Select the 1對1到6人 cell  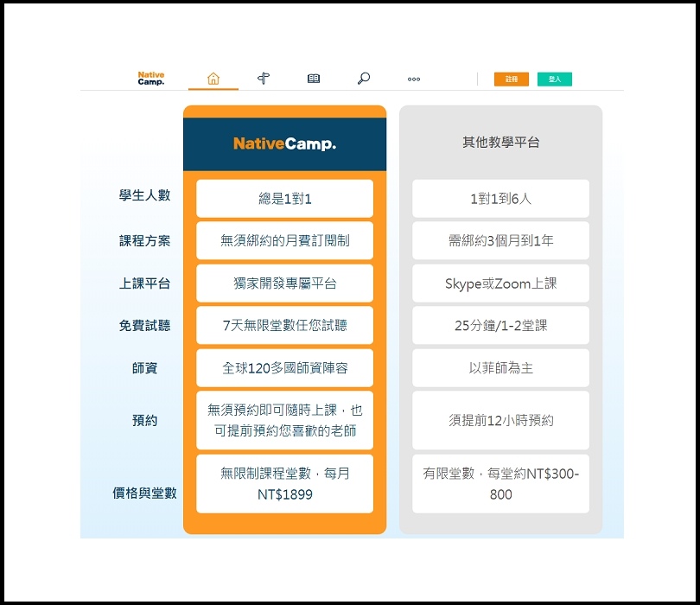click(501, 199)
